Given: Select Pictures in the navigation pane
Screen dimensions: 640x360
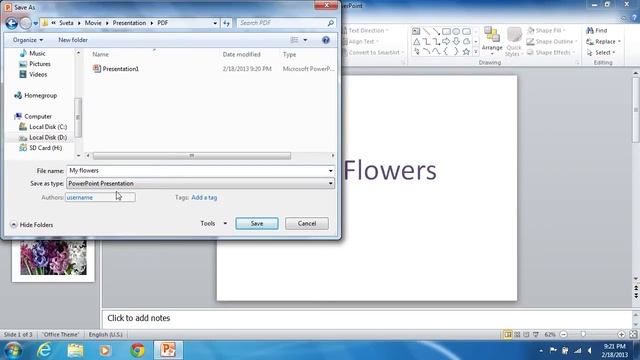Looking at the screenshot, I should click(x=40, y=64).
